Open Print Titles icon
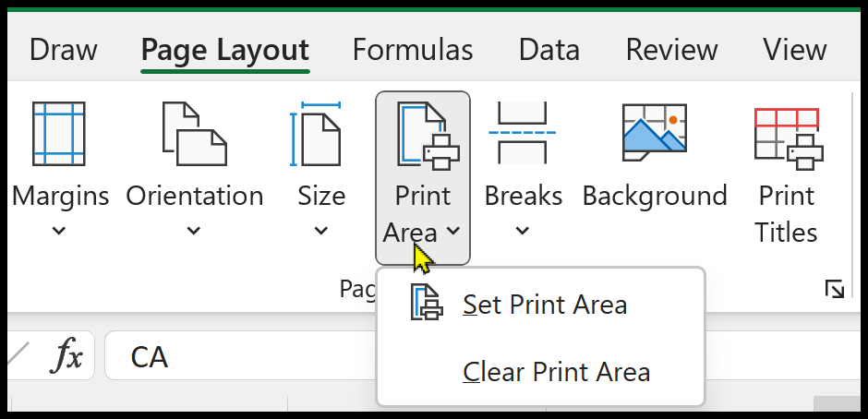Screen dimensions: 868x419 point(789,138)
